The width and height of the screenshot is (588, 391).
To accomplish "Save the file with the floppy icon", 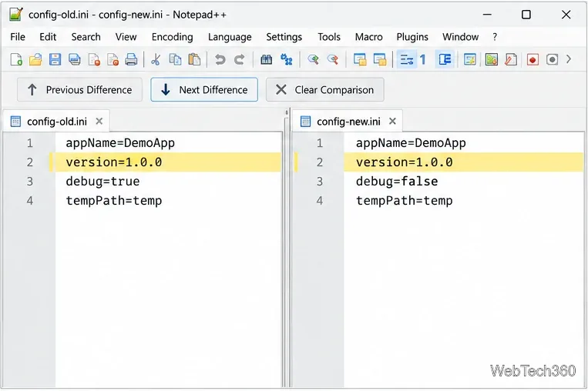I will pos(55,59).
